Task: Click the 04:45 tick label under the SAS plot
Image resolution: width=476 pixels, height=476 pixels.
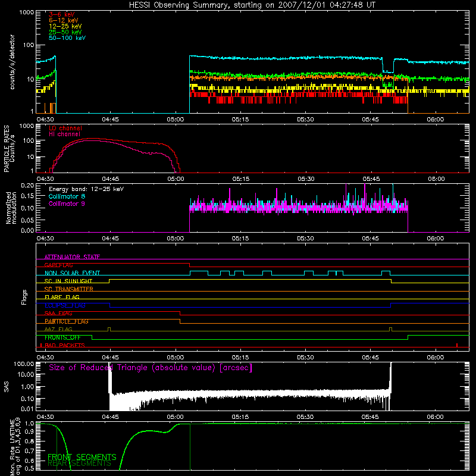Action: click(x=111, y=417)
